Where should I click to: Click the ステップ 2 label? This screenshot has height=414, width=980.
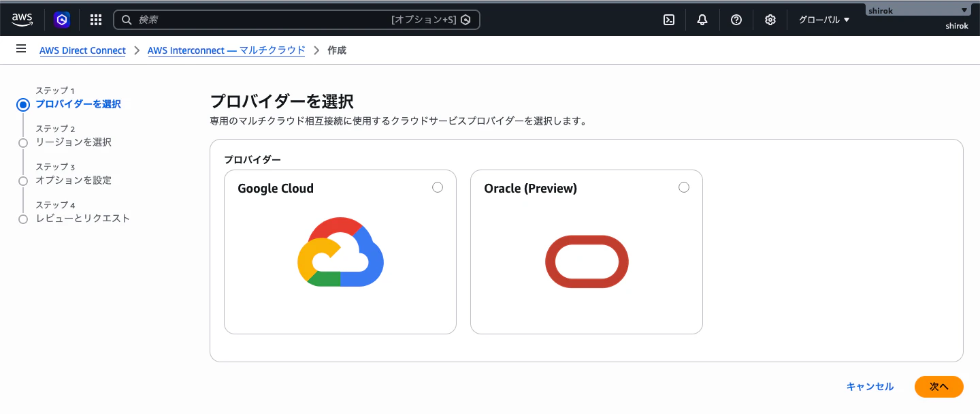click(x=55, y=129)
